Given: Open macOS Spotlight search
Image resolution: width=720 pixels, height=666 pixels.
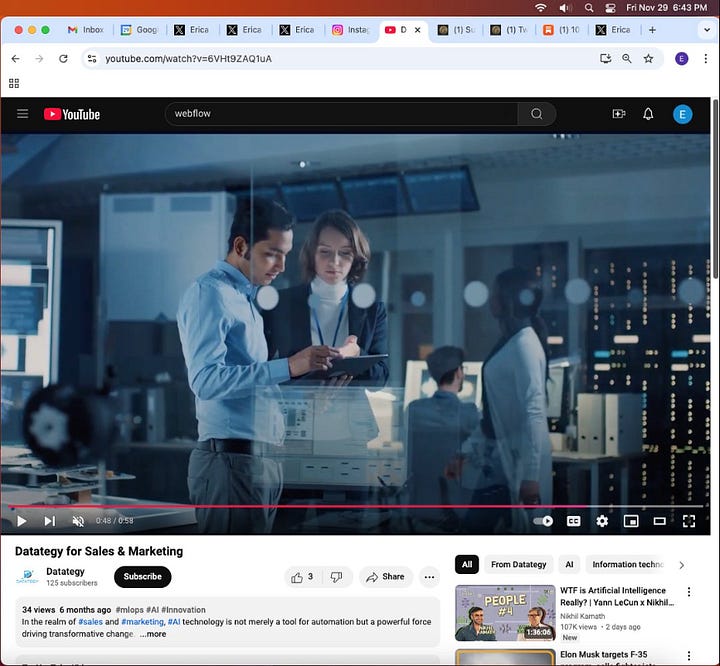Looking at the screenshot, I should point(589,8).
